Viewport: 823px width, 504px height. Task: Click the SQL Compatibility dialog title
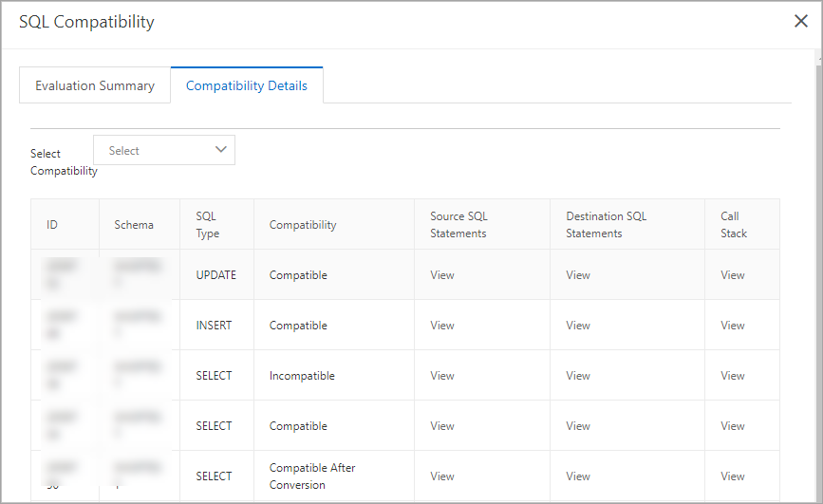click(86, 22)
